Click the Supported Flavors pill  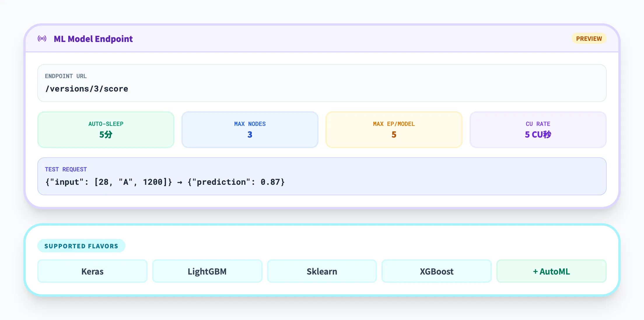click(81, 246)
